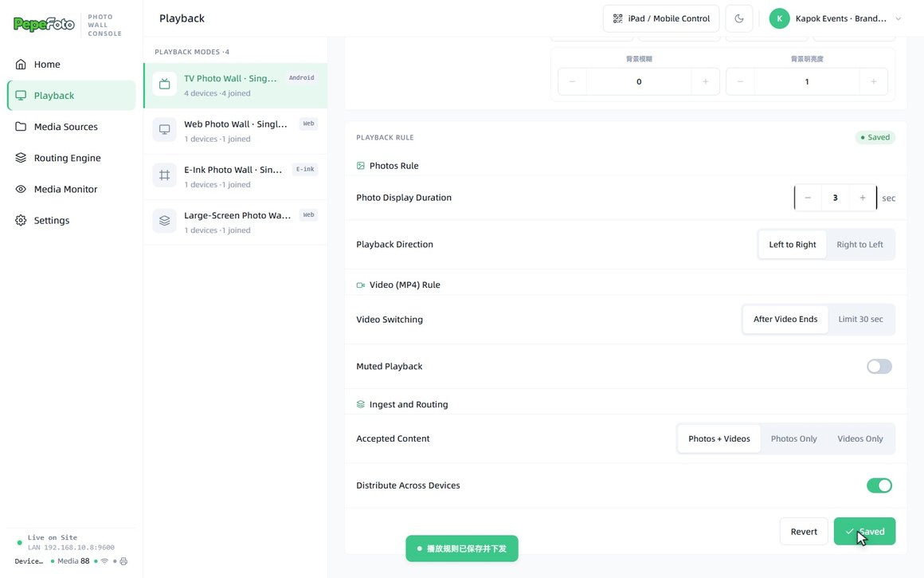Click the Routing Engine layers icon
This screenshot has width=924, height=578.
tap(21, 158)
